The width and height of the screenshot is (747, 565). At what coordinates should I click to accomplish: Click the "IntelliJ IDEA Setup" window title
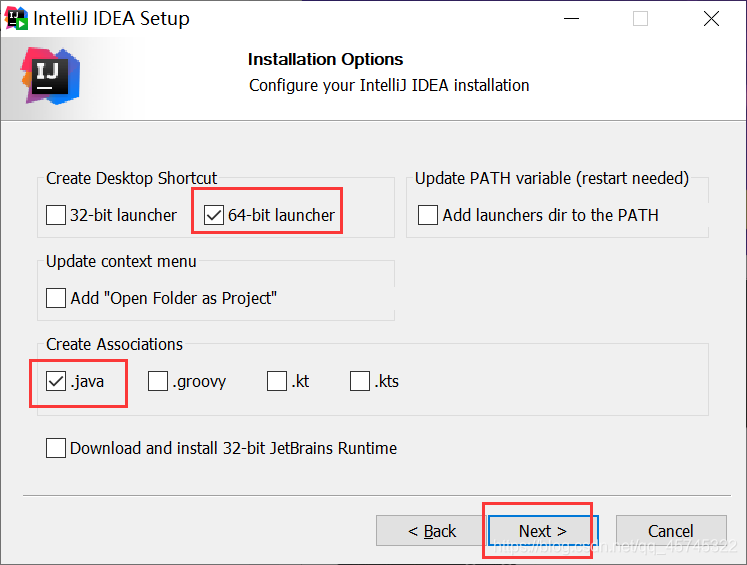click(x=111, y=19)
